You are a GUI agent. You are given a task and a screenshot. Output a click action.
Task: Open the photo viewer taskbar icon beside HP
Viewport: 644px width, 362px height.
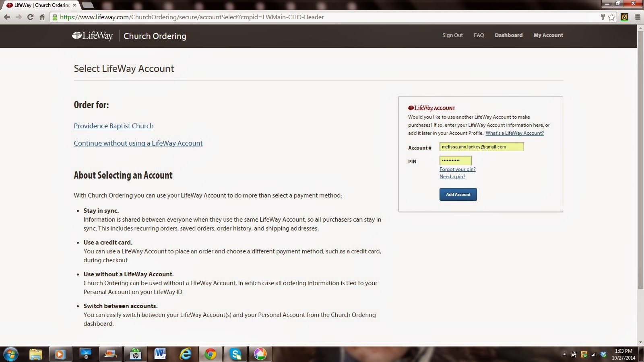coord(110,354)
